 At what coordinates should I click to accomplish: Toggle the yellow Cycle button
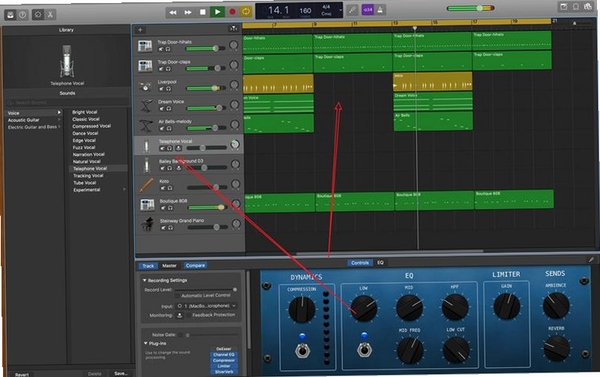tap(246, 11)
